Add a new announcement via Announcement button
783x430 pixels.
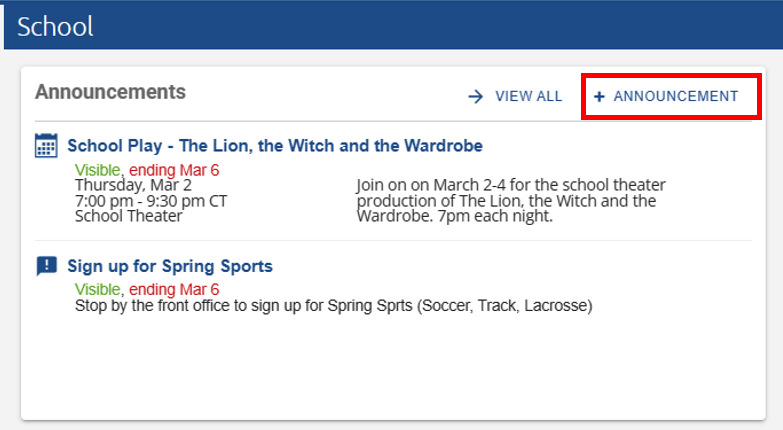(675, 97)
